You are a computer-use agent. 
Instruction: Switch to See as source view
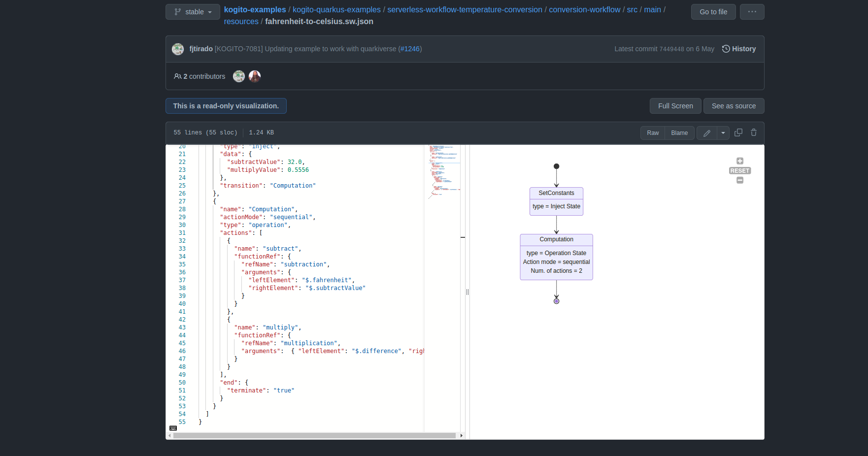coord(734,105)
